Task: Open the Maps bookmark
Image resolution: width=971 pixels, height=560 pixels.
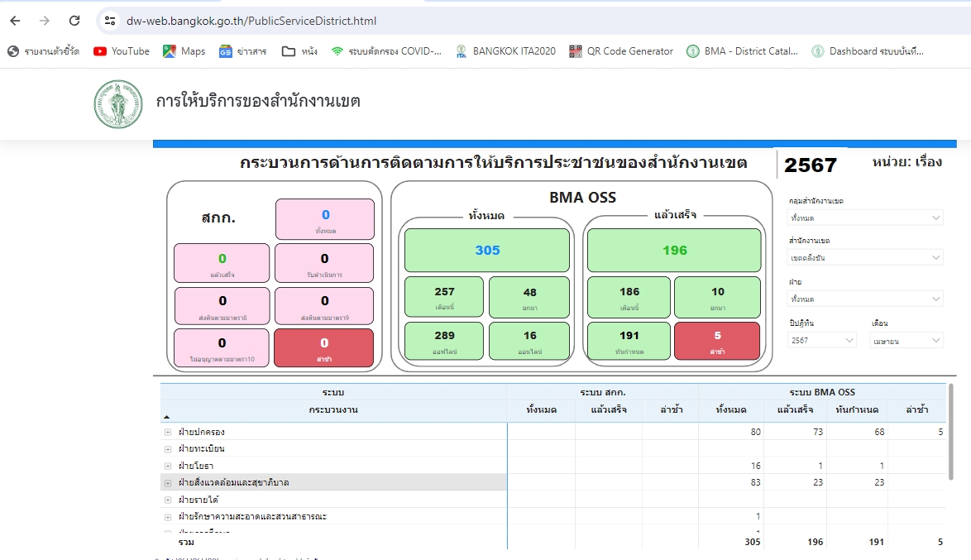Action: (184, 51)
